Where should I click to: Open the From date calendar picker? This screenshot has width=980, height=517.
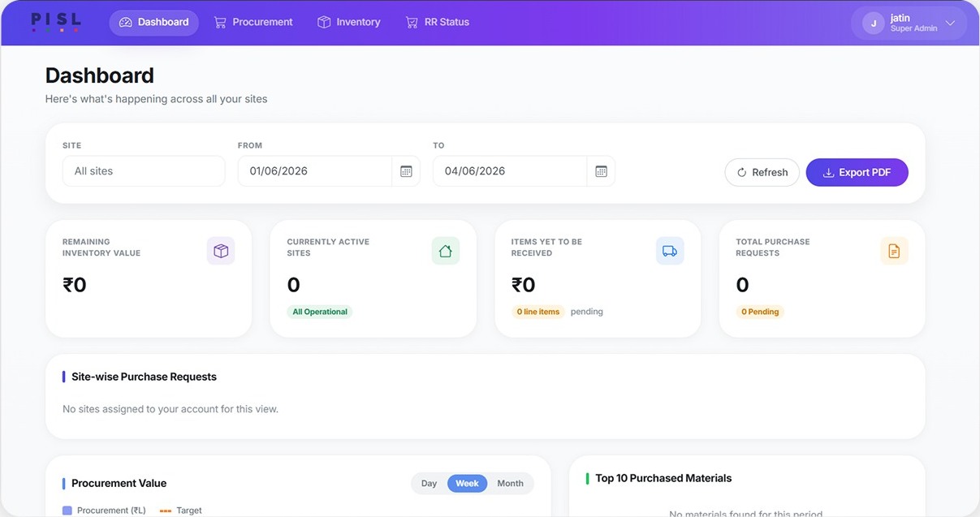pos(406,171)
